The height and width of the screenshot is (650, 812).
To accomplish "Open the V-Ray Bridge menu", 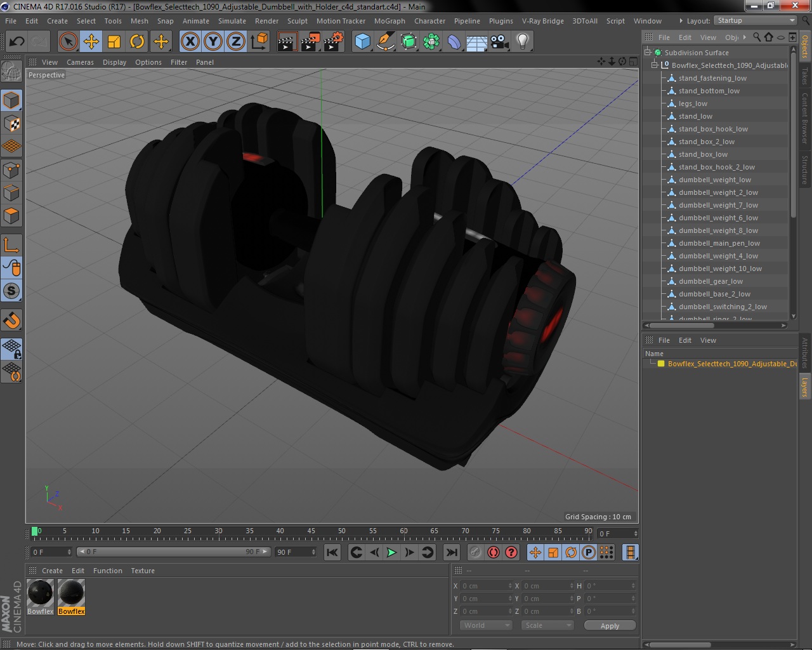I will pos(542,21).
